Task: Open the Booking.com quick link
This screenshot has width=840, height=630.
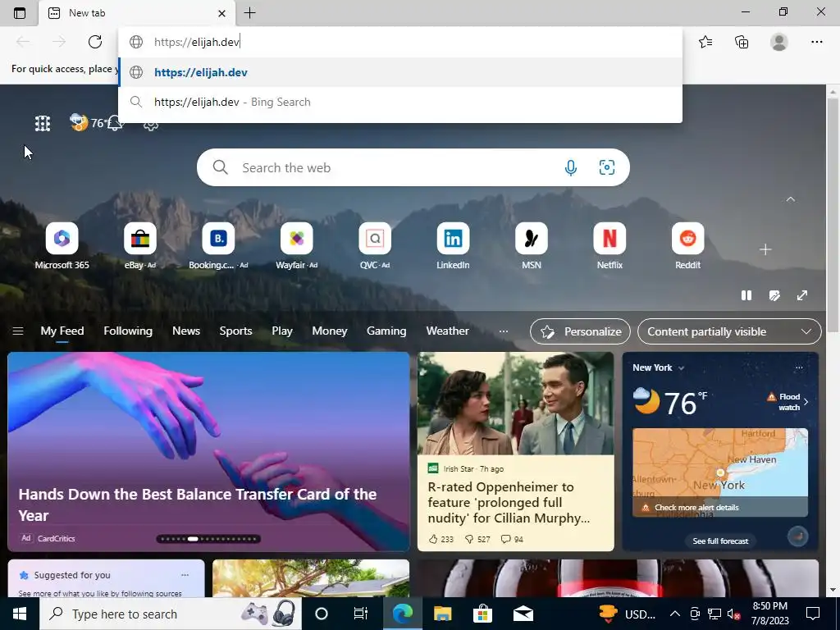Action: point(218,246)
